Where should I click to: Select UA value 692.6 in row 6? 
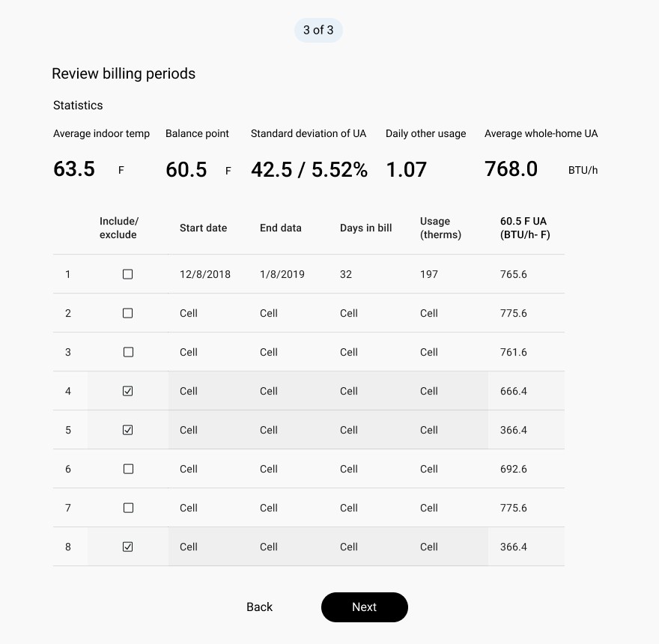click(513, 469)
